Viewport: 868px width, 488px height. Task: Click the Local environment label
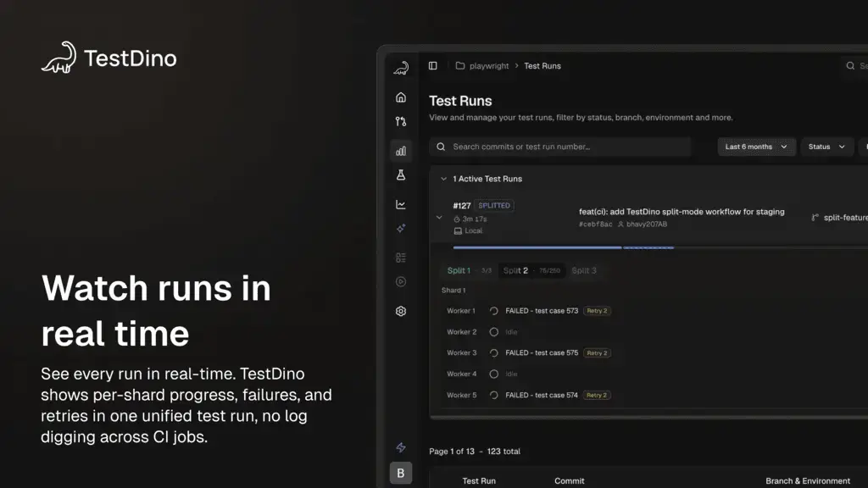pos(473,230)
